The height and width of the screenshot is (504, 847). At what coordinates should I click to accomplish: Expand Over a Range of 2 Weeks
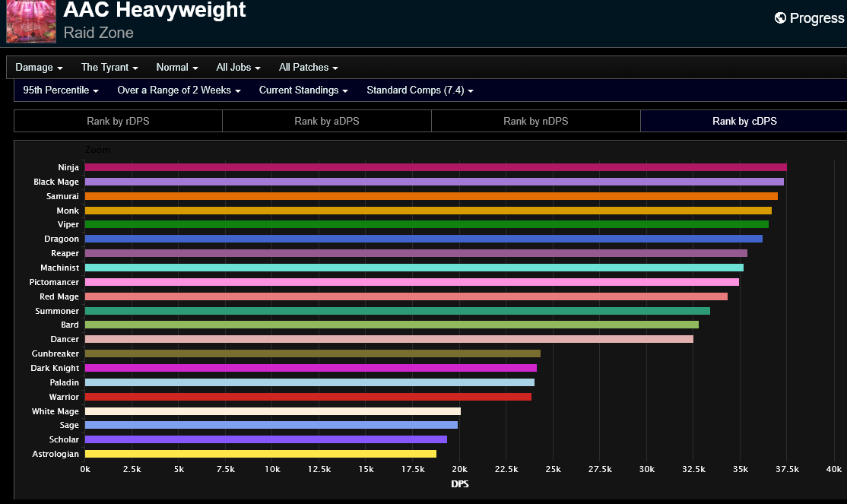click(179, 90)
